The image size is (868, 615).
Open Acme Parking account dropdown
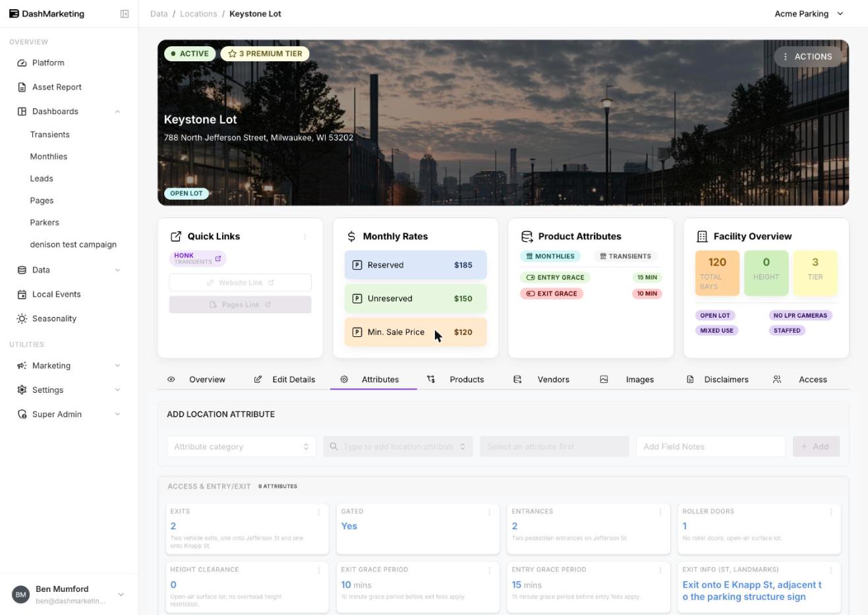click(x=809, y=14)
